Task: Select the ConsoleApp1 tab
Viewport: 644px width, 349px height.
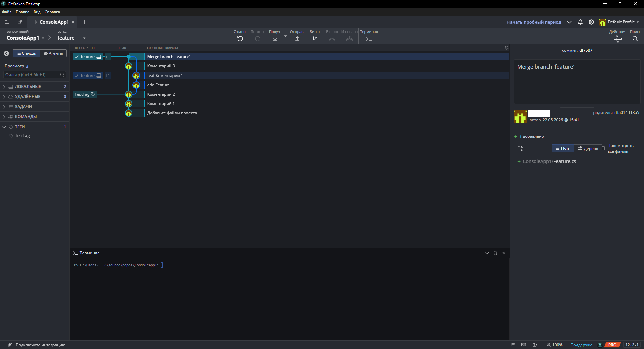Action: (54, 22)
